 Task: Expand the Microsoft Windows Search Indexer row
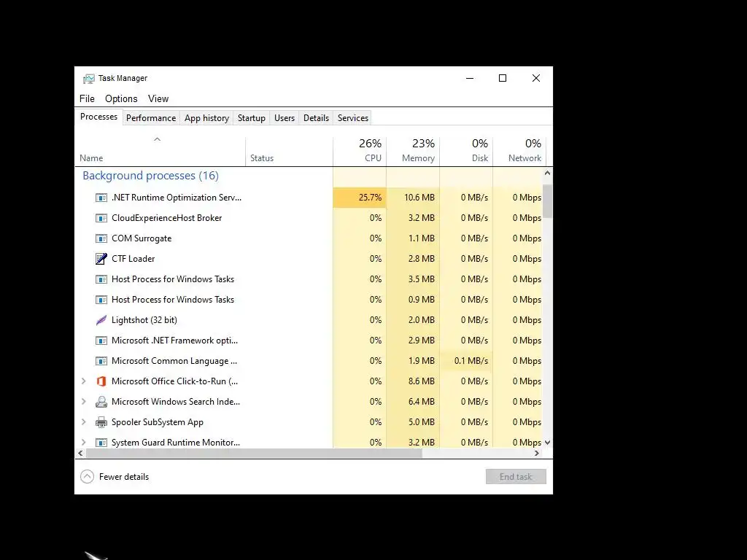(x=83, y=402)
